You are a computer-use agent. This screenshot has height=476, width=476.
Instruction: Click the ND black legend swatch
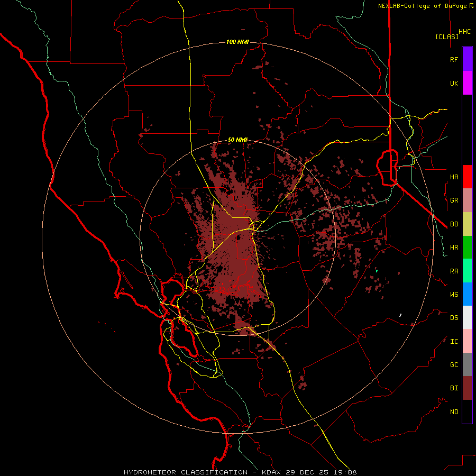tap(467, 411)
